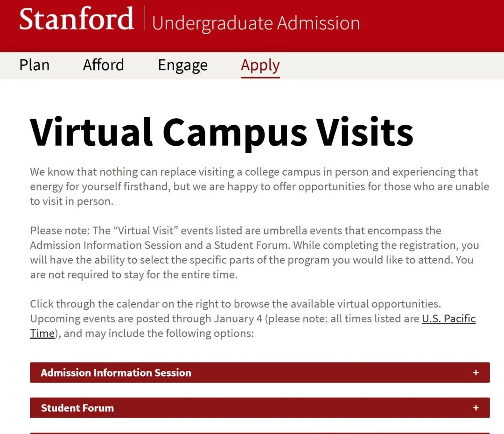Click the "Please note" Virtual Visit paragraph
This screenshot has height=434, width=504.
tap(254, 252)
